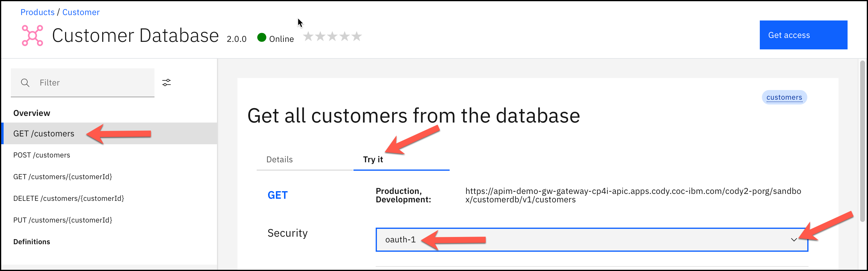Click the Security dropdown chevron arrow
This screenshot has width=868, height=271.
(x=793, y=240)
